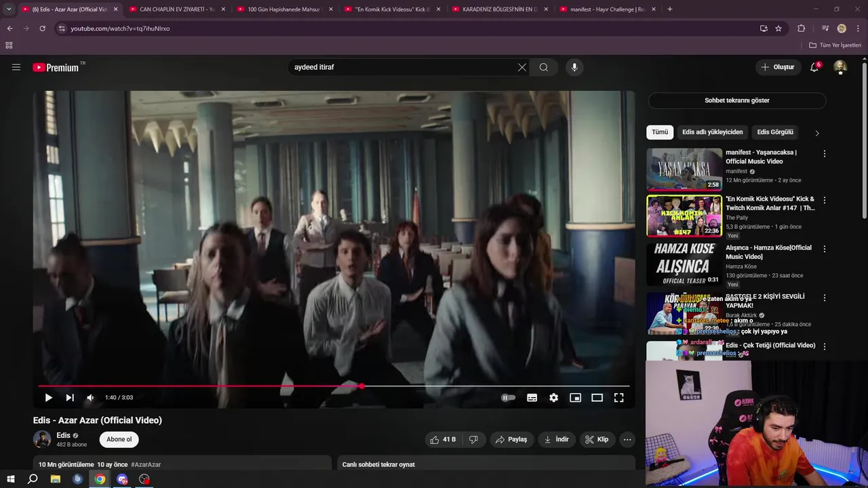Switch to miniplayer mode

pos(576,398)
